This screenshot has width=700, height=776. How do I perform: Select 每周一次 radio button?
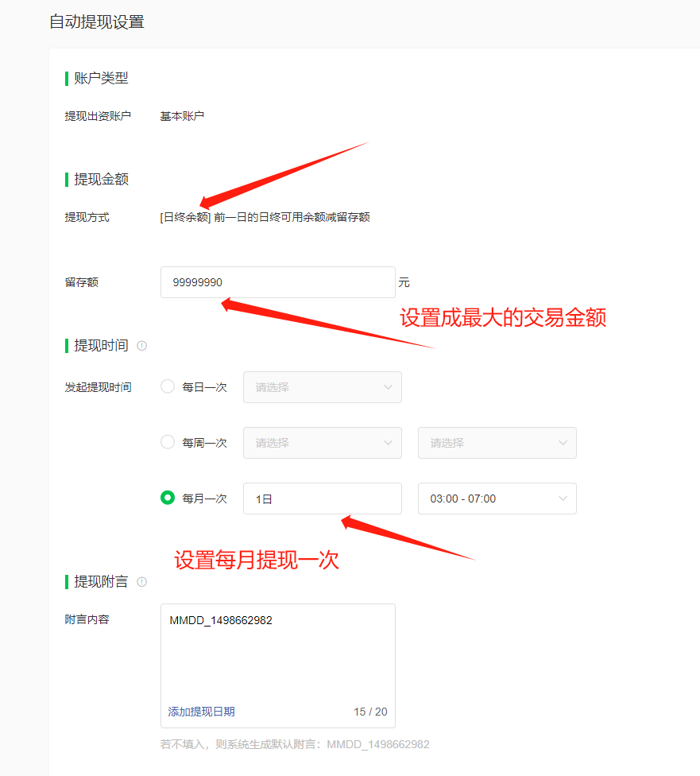coord(168,442)
